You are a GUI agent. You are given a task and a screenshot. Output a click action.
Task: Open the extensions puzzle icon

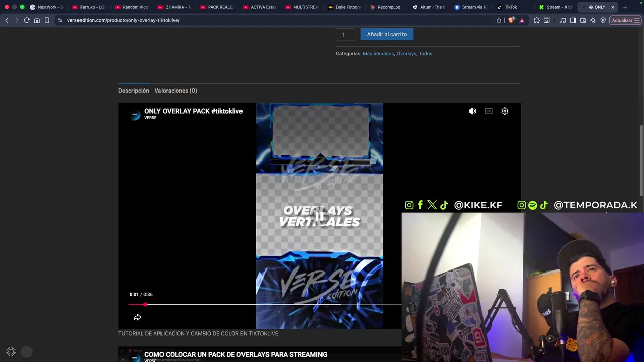click(537, 20)
